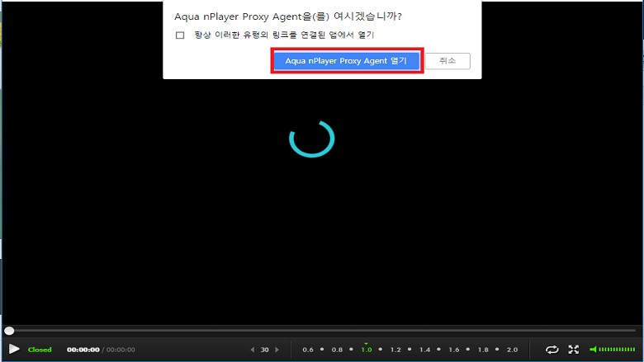Set playback speed to 1.6
Screen dimensions: 644x362
pyautogui.click(x=454, y=350)
